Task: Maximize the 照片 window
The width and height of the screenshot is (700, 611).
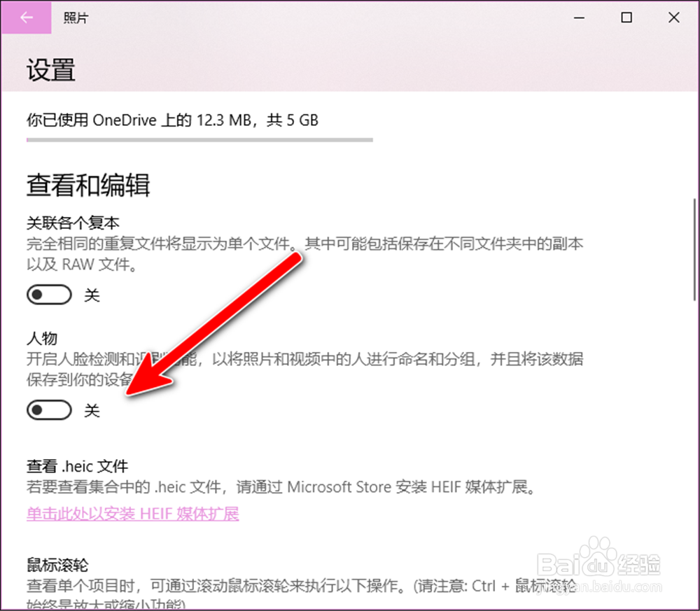Action: (x=626, y=18)
